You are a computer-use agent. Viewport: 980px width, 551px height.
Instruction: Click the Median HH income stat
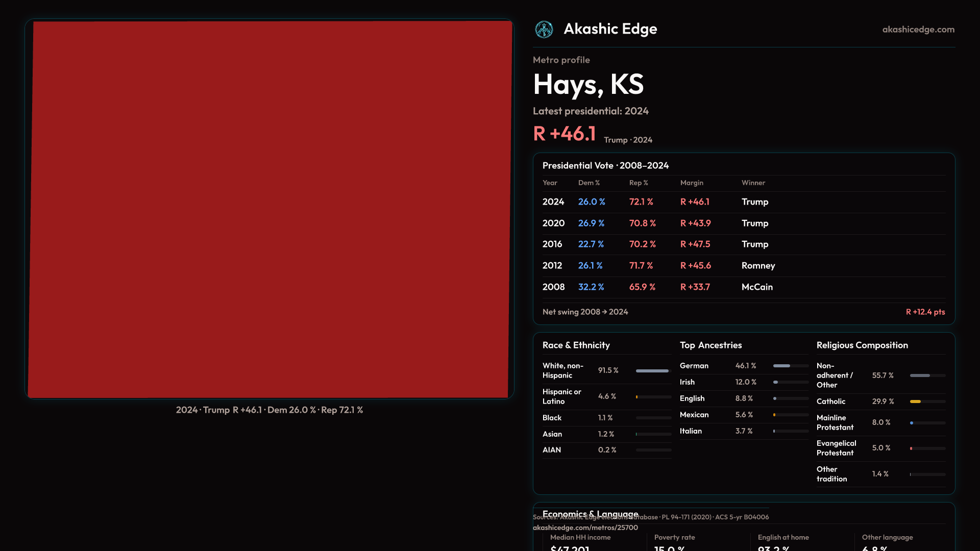point(580,538)
